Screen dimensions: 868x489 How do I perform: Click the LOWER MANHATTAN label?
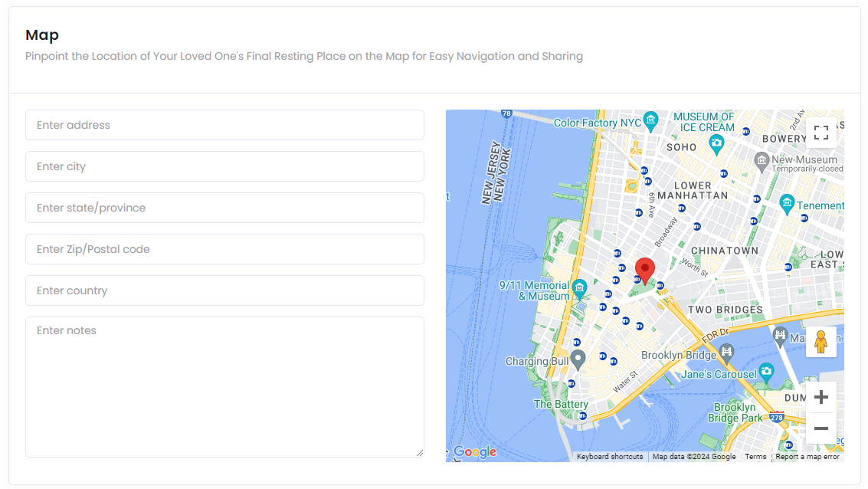[693, 191]
